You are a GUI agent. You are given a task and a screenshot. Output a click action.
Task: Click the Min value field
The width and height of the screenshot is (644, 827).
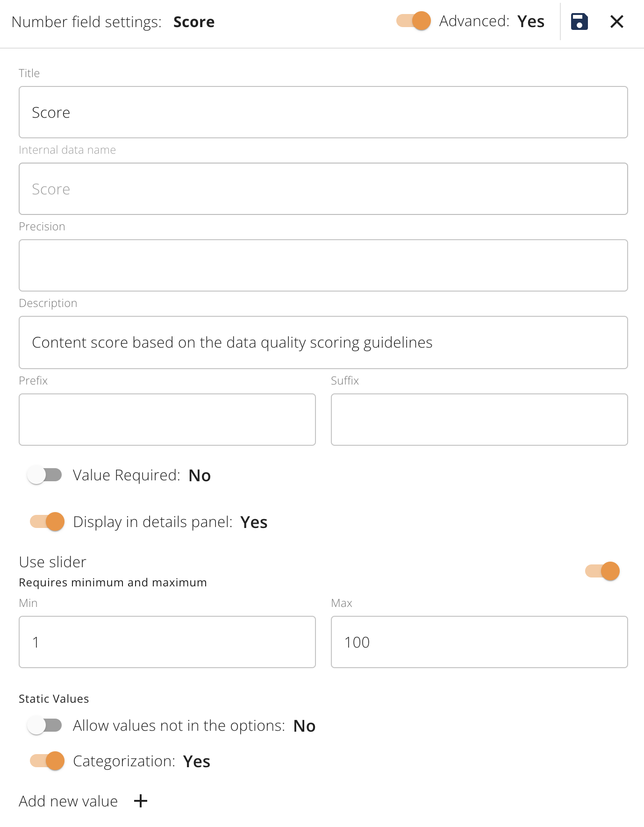167,642
